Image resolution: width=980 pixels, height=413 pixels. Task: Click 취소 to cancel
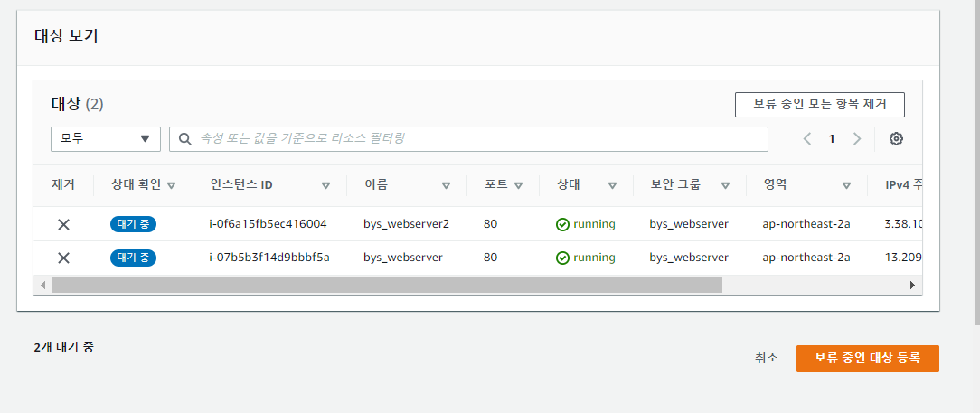pos(767,358)
